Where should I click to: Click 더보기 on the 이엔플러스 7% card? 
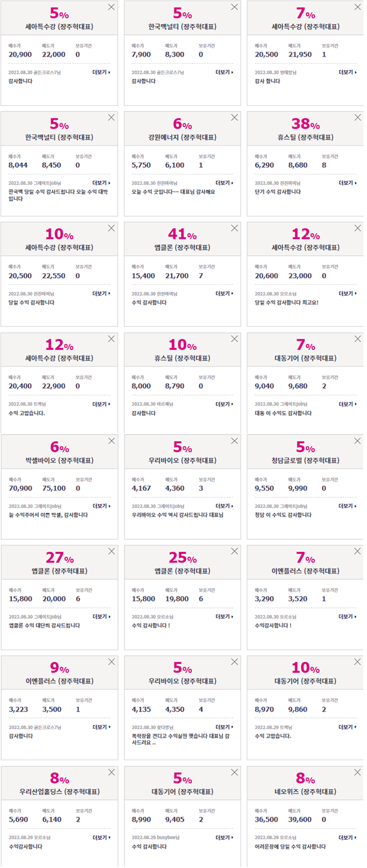(x=348, y=617)
